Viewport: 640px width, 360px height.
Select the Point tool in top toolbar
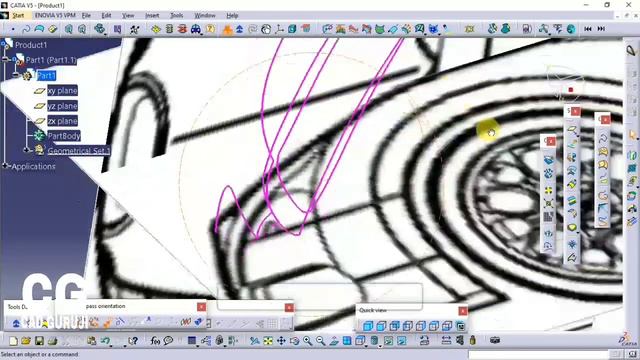[x=13, y=29]
